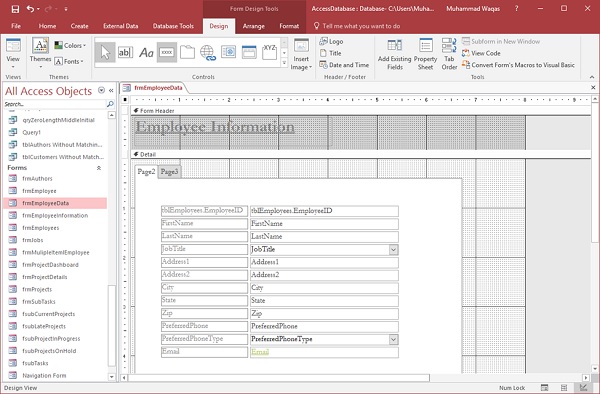Screen dimensions: 600x394
Task: Click the form selector box at ruler corner
Action: 125,100
